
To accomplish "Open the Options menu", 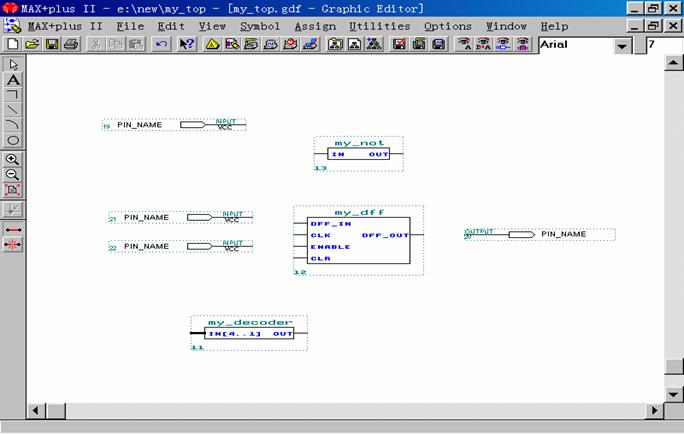I will (x=448, y=26).
